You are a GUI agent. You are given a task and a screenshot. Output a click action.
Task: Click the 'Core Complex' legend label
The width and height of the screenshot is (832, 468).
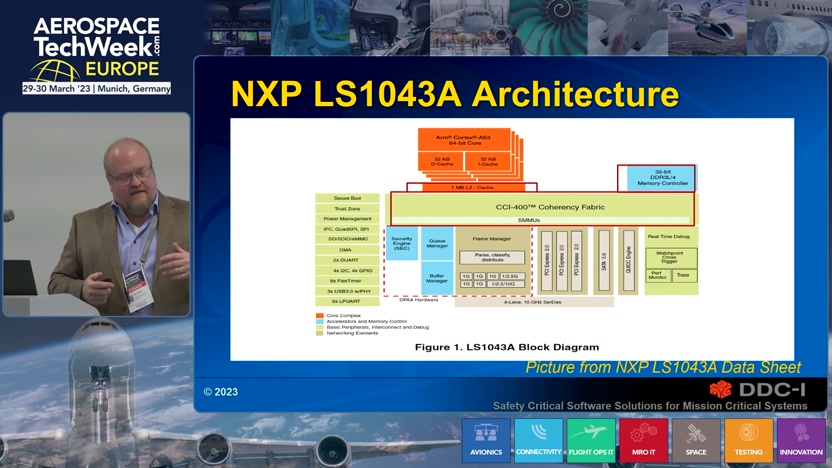tap(343, 316)
